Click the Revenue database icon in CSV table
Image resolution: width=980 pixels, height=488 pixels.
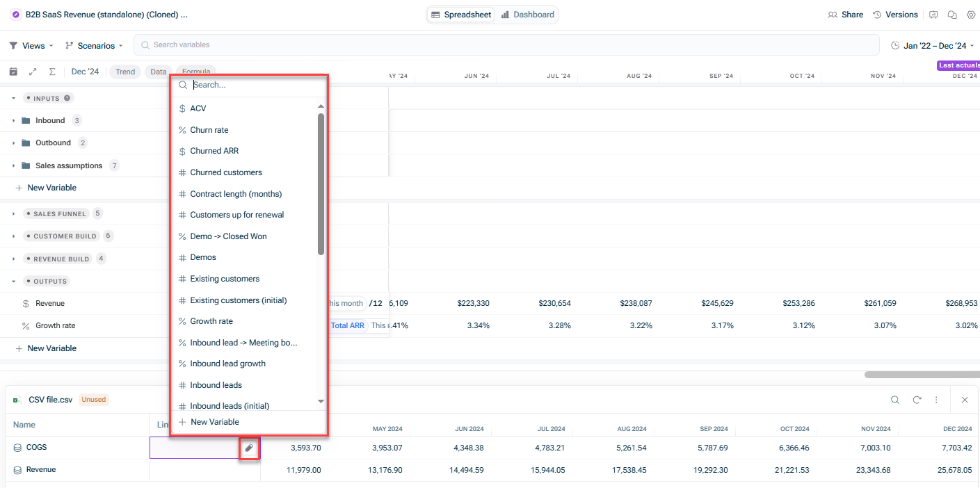click(x=17, y=470)
